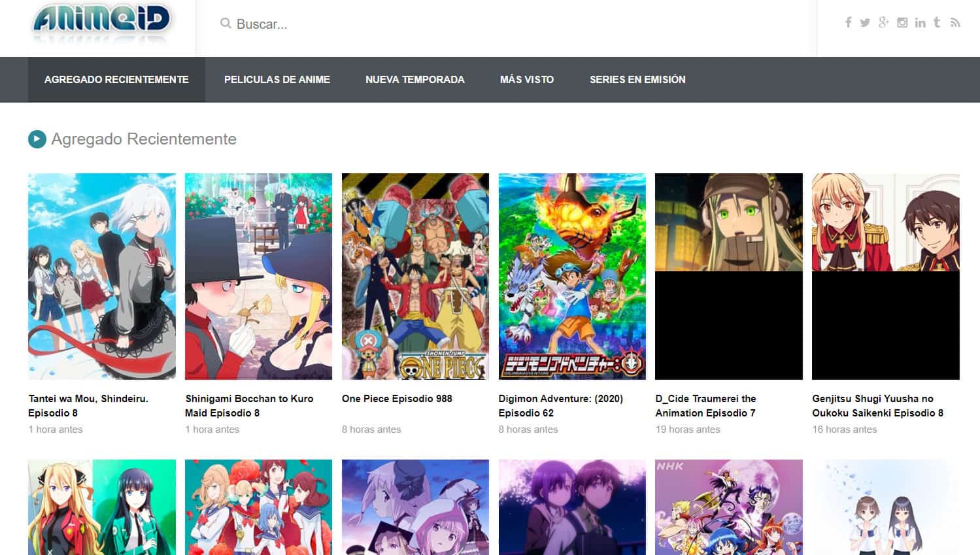Open Shinigami Bocchan to Kuro Maid poster
The image size is (980, 555).
[x=258, y=277]
